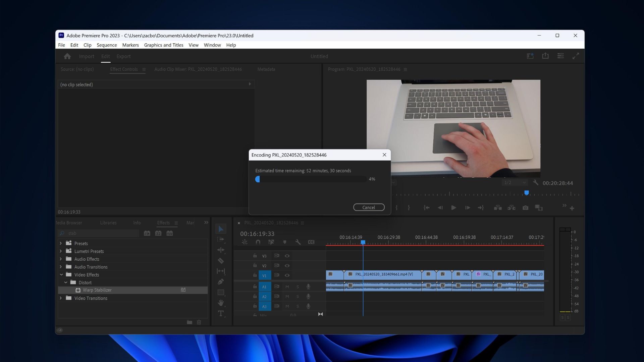Image resolution: width=644 pixels, height=362 pixels.
Task: Select the Razor tool in timeline
Action: 221,260
